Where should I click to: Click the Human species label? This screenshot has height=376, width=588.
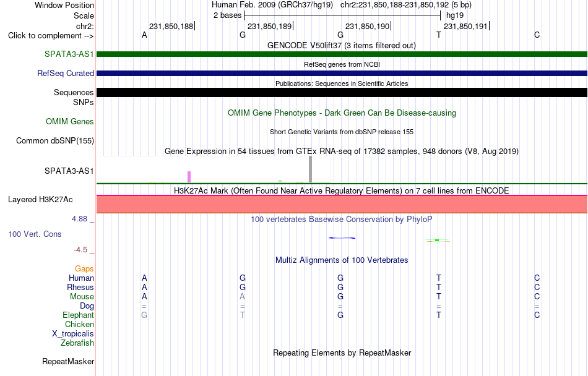tap(81, 278)
